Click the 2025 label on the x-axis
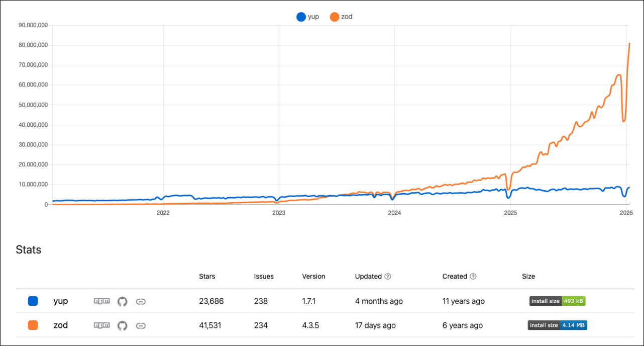Image resolution: width=644 pixels, height=346 pixels. coord(510,213)
